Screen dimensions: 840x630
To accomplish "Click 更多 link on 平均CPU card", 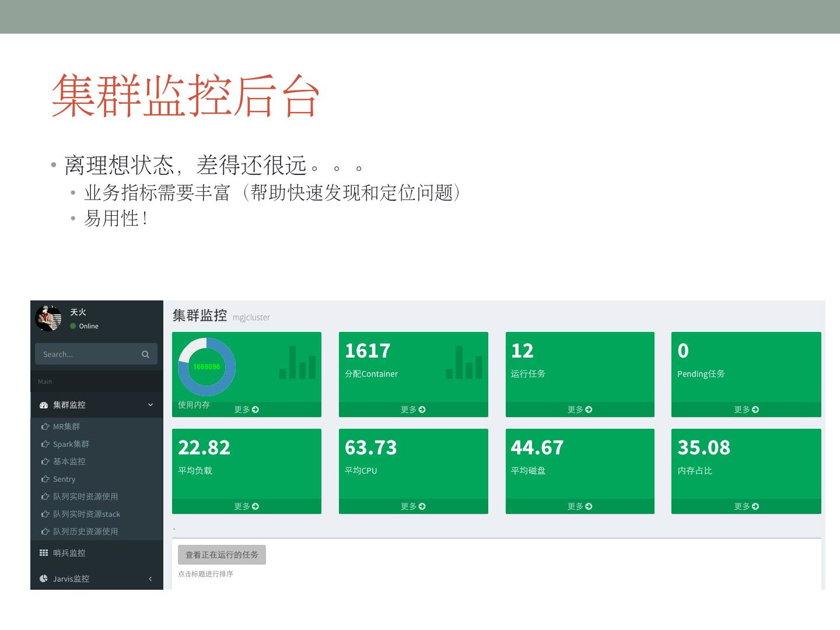I will pos(413,506).
